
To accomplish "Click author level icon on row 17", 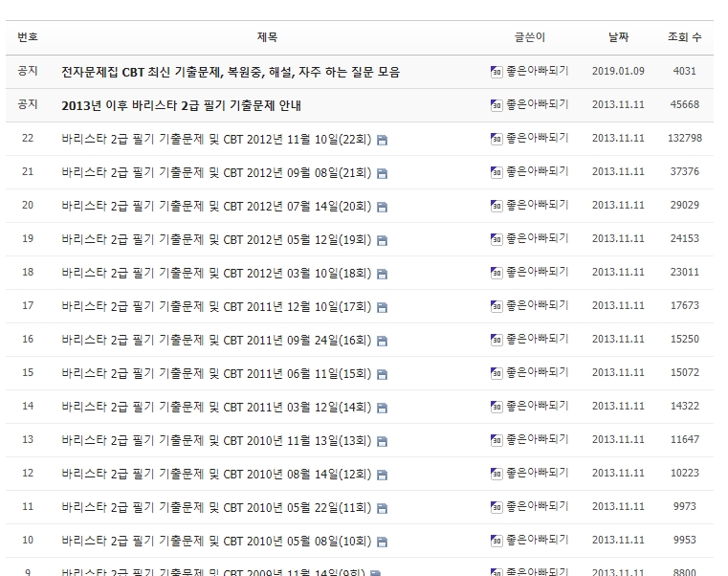I will [496, 305].
